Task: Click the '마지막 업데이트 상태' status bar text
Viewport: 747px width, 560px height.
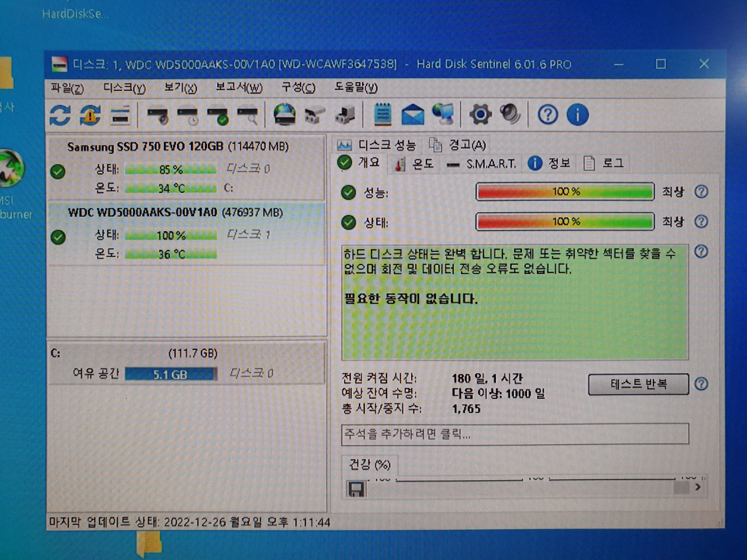Action: click(x=190, y=523)
